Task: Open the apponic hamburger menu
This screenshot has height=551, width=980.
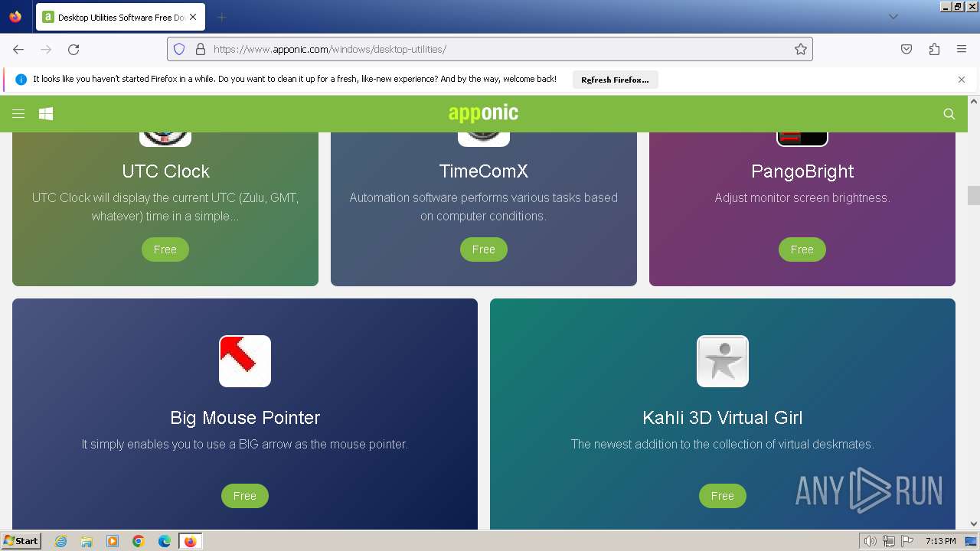Action: (18, 114)
